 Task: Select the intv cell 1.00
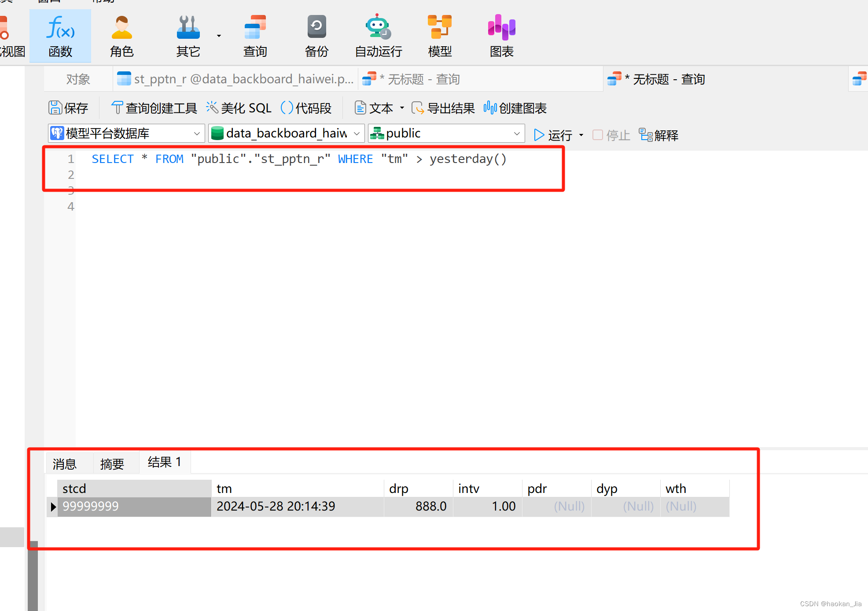[x=488, y=507]
